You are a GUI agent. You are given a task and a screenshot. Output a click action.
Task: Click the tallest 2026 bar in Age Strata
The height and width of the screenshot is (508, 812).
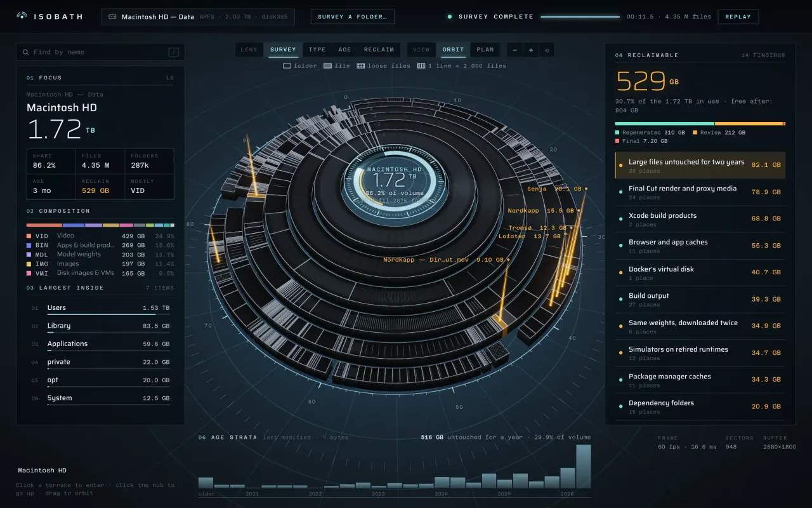coord(583,467)
